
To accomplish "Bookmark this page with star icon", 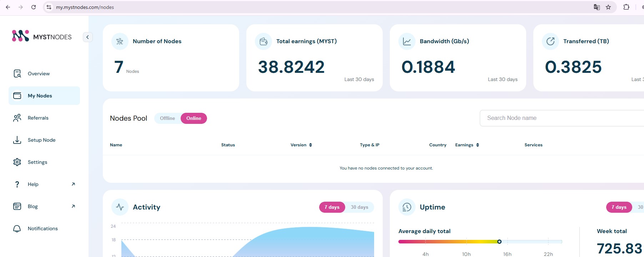I will (608, 7).
